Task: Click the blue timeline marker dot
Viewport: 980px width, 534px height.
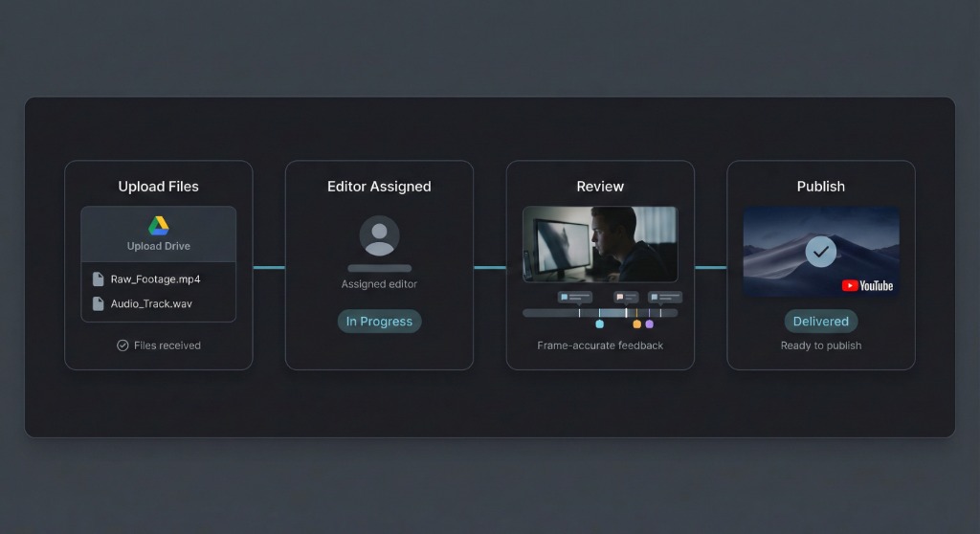Action: pos(599,323)
